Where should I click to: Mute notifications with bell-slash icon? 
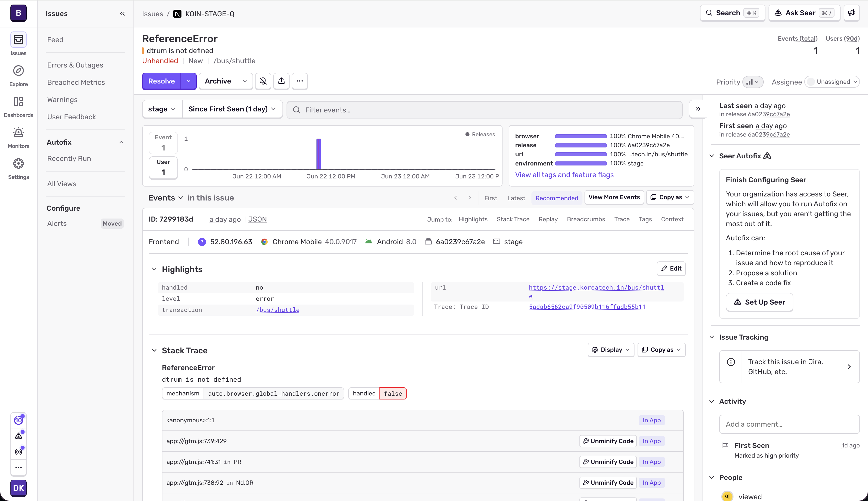pos(263,81)
